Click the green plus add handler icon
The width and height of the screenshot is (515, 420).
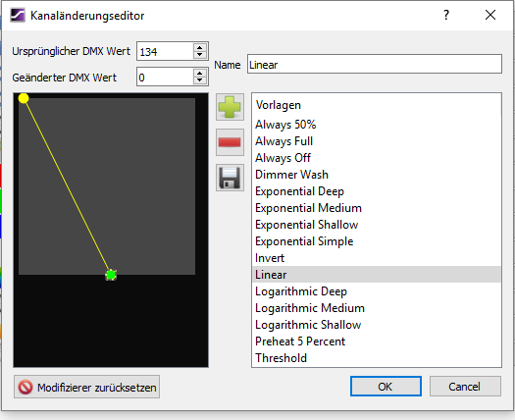click(230, 107)
